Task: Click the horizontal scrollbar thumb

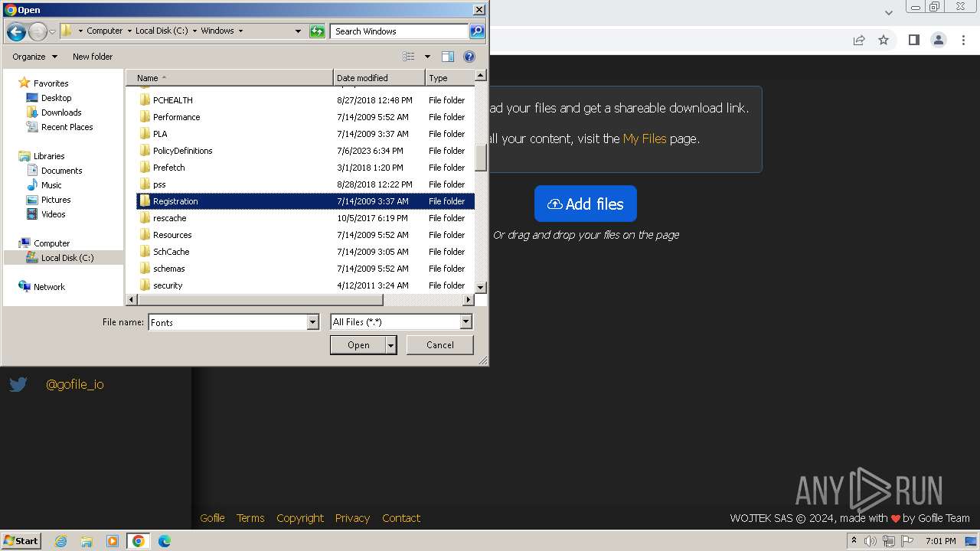Action: click(260, 300)
